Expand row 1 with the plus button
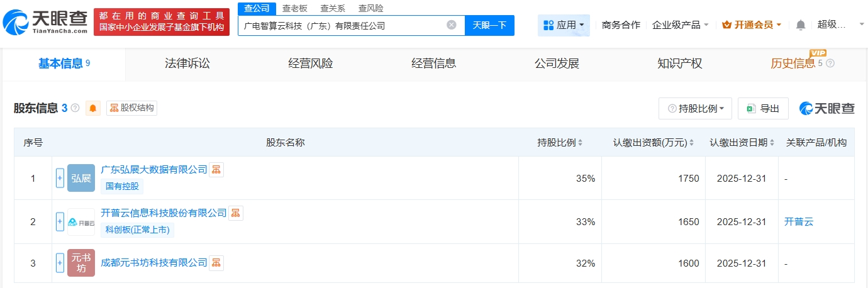 click(x=60, y=178)
